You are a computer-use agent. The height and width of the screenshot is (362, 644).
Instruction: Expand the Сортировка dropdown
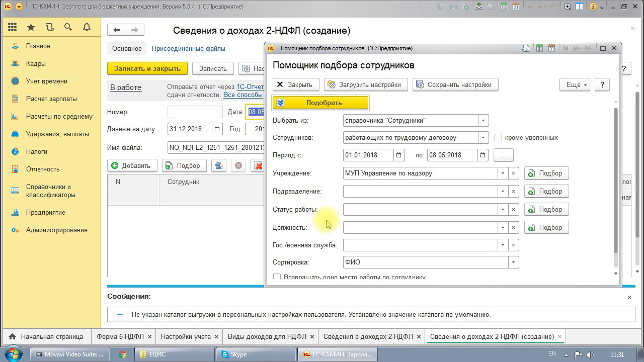tap(513, 262)
